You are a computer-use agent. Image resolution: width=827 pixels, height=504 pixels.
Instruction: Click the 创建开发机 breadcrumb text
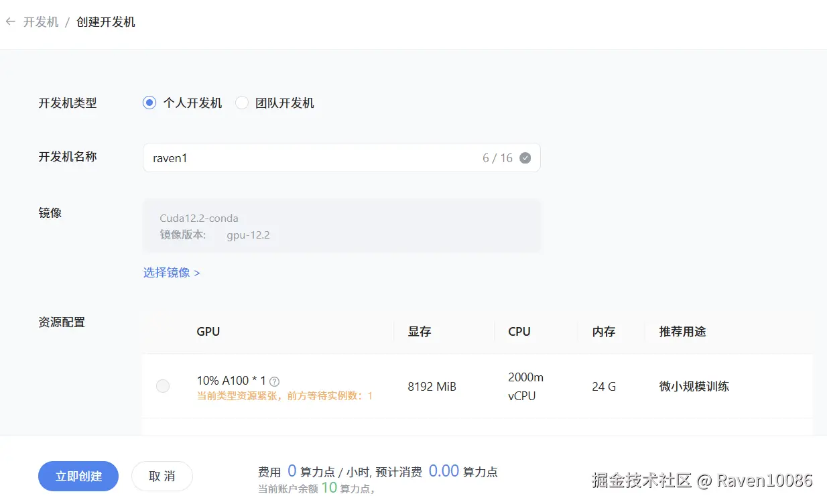[x=106, y=22]
